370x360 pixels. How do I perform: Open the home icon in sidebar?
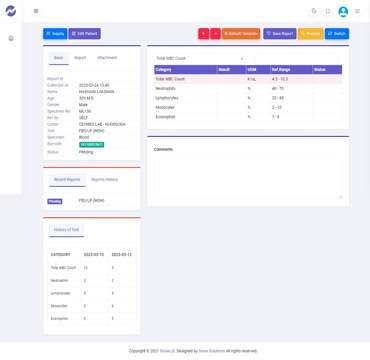(x=11, y=38)
